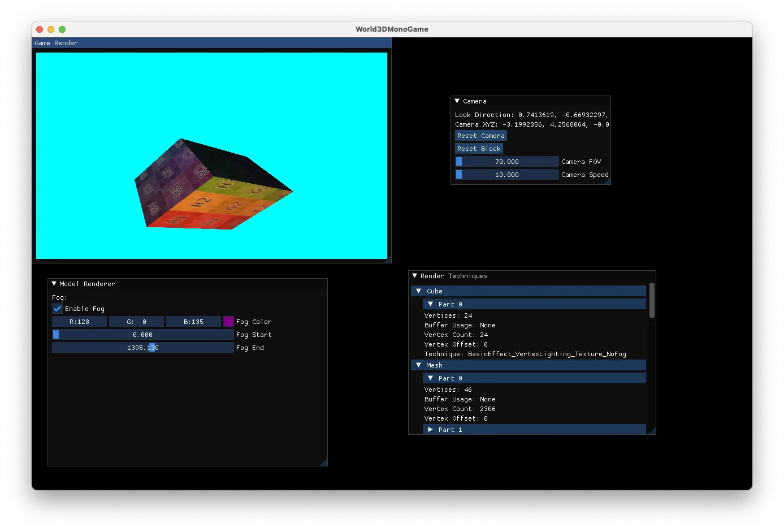This screenshot has width=784, height=532.
Task: Click Buffer Usage: None under Cube
Action: 460,325
